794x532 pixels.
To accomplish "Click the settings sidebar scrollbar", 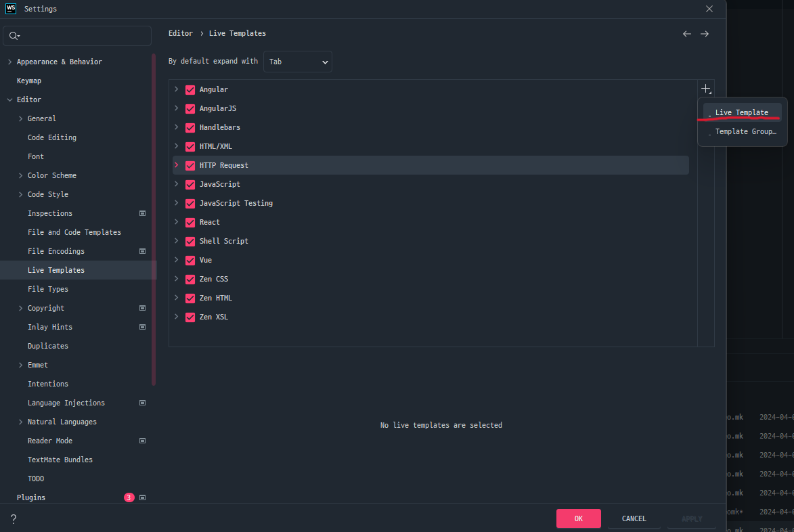I will click(x=154, y=220).
